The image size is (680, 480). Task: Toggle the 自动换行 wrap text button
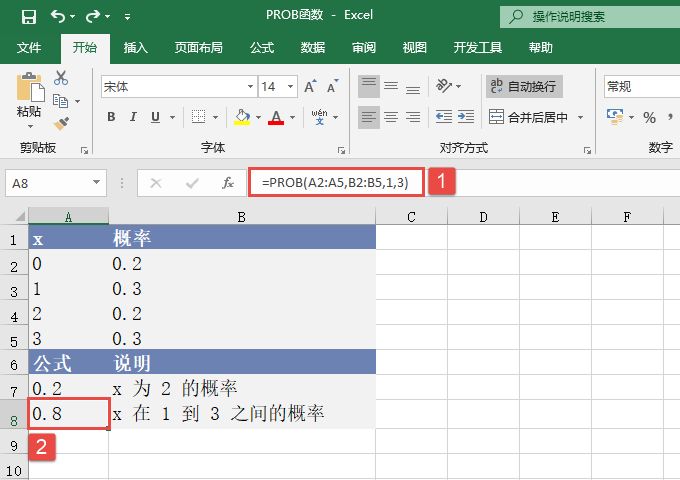pyautogui.click(x=524, y=87)
